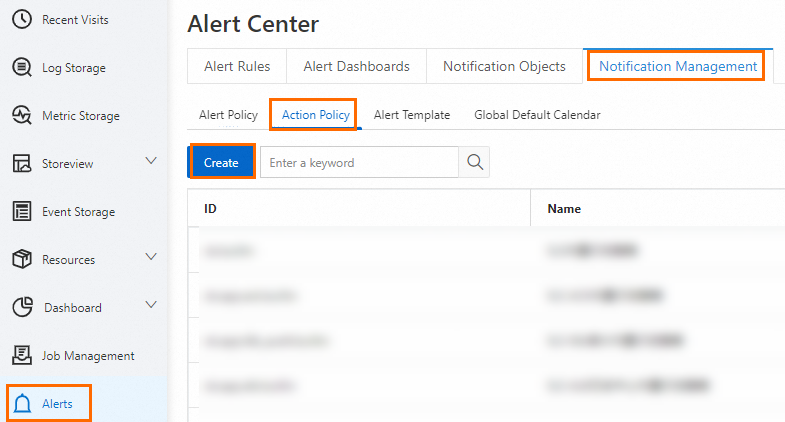Viewport: 785px width, 422px height.
Task: Select the Action Policy sub-tab
Action: tap(315, 115)
